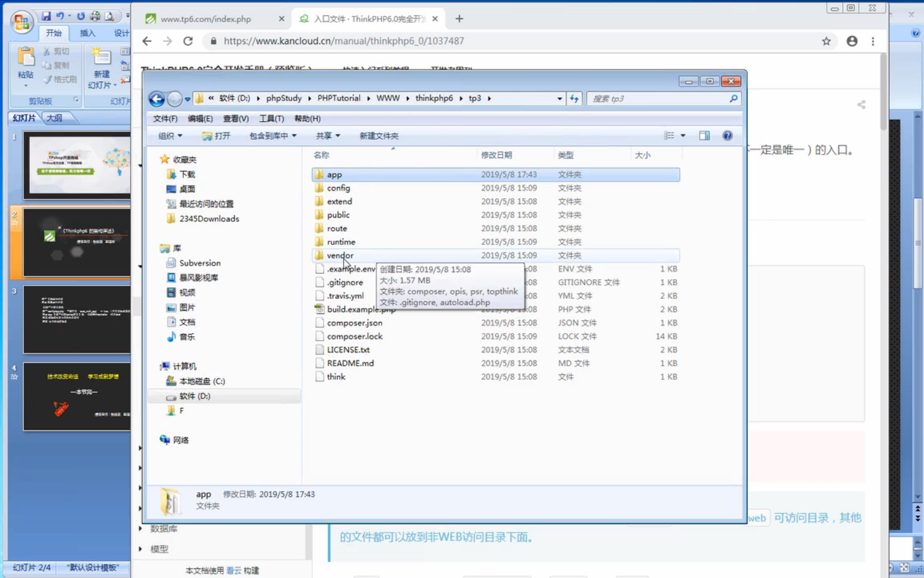Viewport: 924px width, 578px height.
Task: Toggle the preview pane icon in Explorer
Action: (704, 135)
